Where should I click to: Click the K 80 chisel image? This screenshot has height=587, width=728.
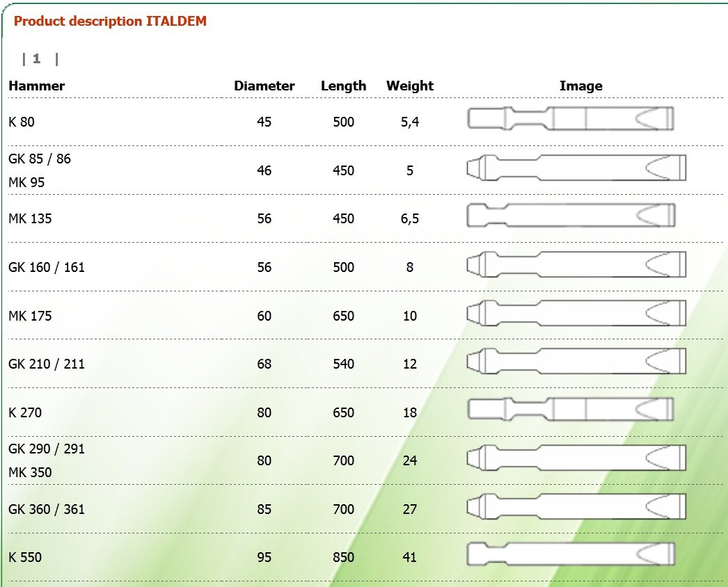pyautogui.click(x=571, y=118)
